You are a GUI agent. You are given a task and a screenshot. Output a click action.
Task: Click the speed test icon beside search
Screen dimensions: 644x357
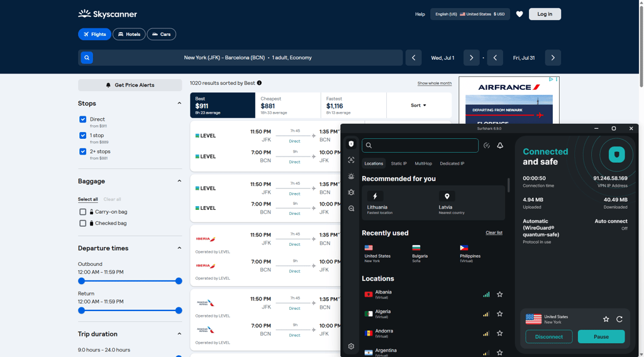(x=487, y=145)
